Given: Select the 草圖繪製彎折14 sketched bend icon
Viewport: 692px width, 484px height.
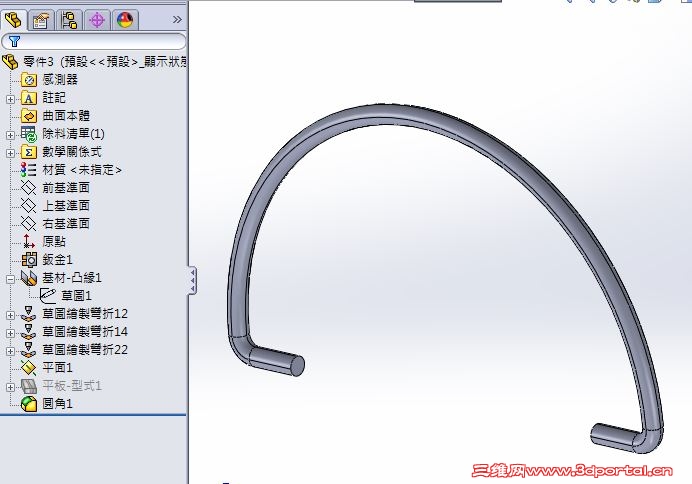Looking at the screenshot, I should coord(29,332).
